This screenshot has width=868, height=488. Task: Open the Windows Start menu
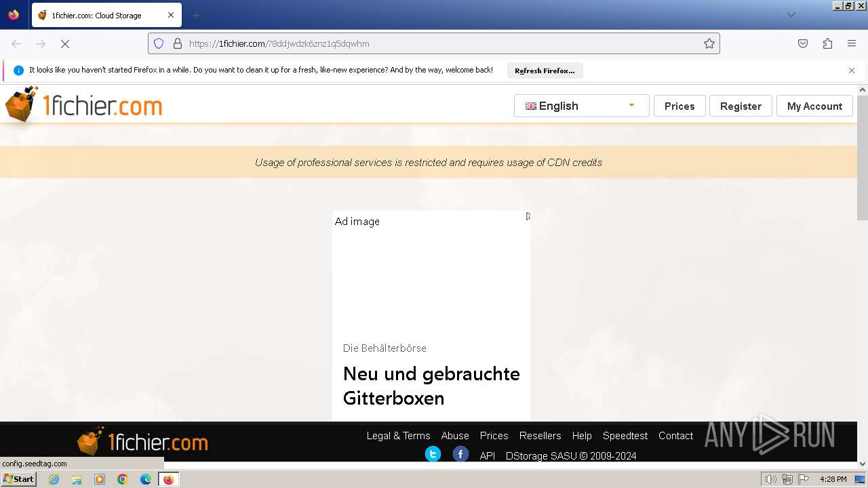18,479
